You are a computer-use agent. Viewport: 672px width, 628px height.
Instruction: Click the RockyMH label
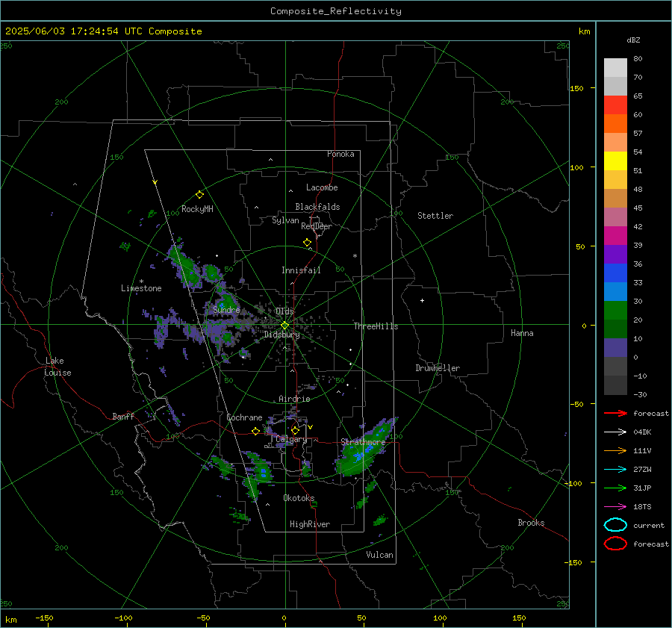pyautogui.click(x=197, y=209)
